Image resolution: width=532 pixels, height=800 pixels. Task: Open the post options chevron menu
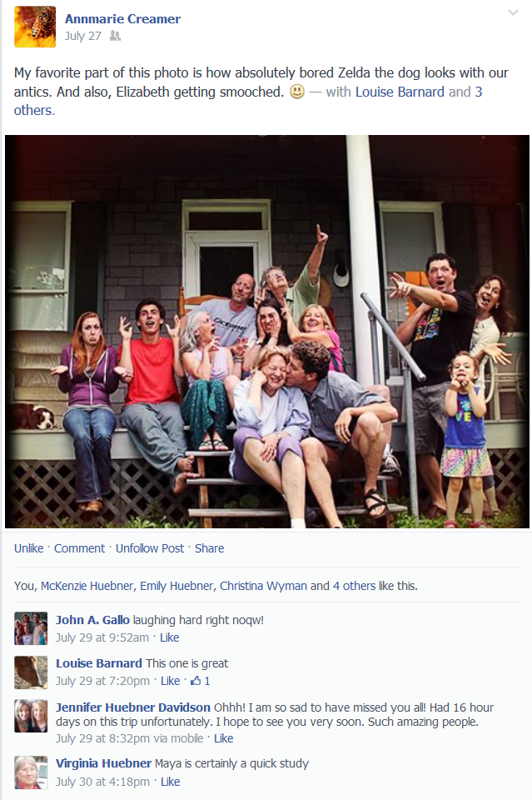[513, 12]
